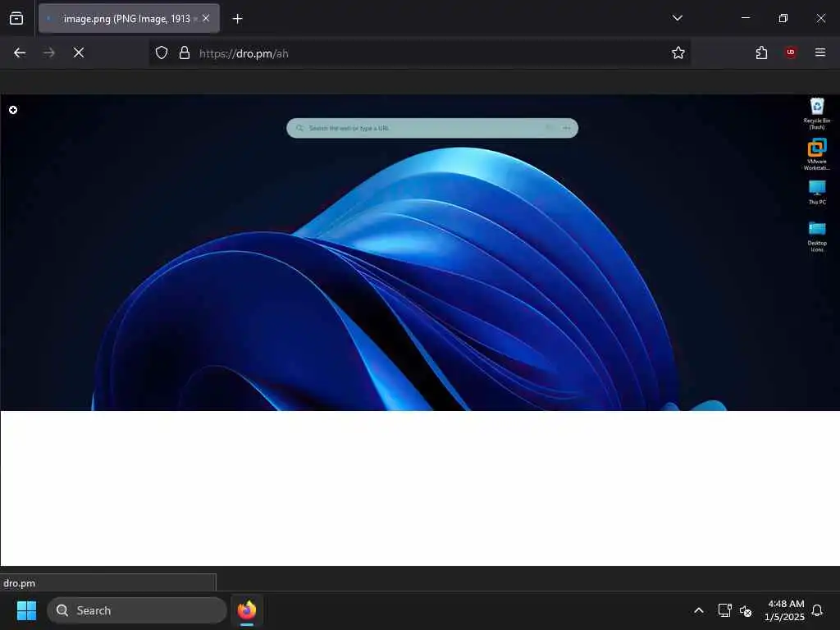
Task: Open a new tab with plus button
Action: coord(237,19)
